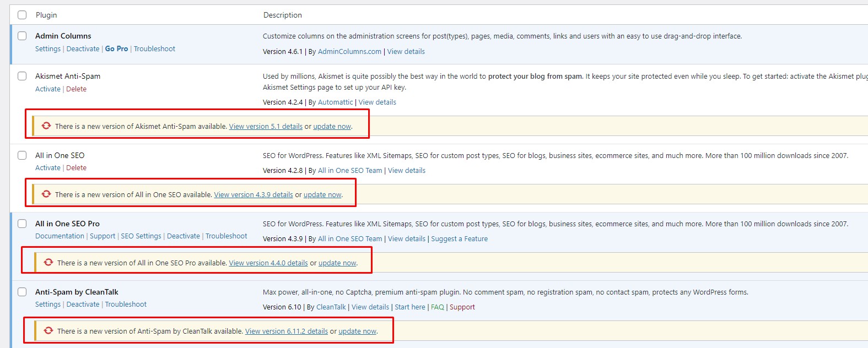Update All in One SEO Pro now
This screenshot has height=348, width=868.
pyautogui.click(x=338, y=263)
